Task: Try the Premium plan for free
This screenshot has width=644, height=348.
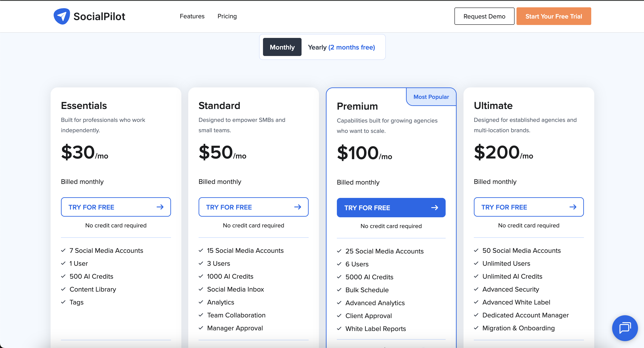Action: 391,208
